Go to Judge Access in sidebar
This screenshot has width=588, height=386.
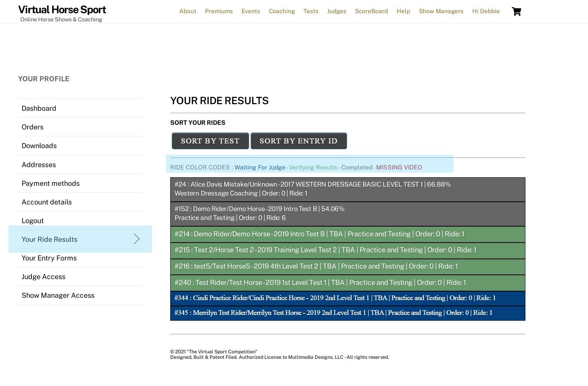point(44,277)
